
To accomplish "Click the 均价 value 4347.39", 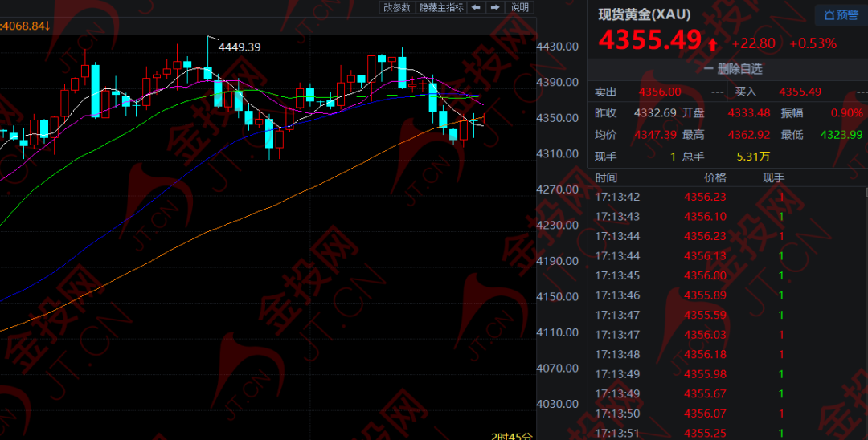I will pos(655,134).
